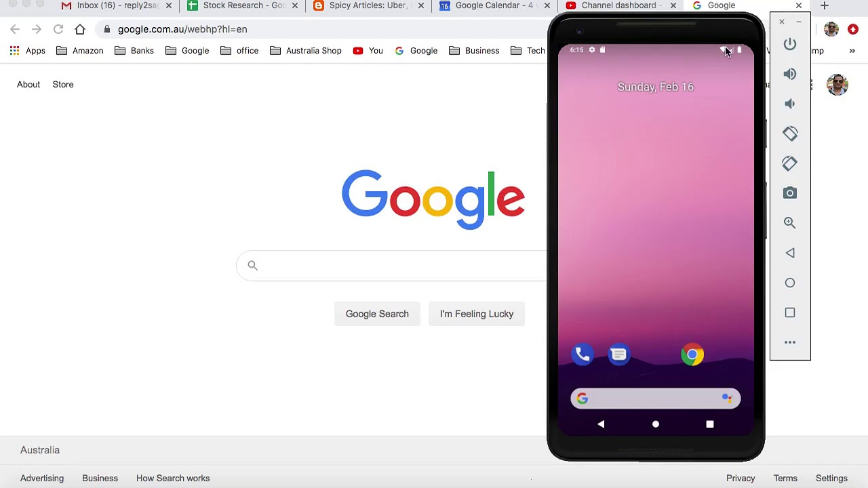Open the Settings footer link
This screenshot has height=488, width=868.
[831, 479]
